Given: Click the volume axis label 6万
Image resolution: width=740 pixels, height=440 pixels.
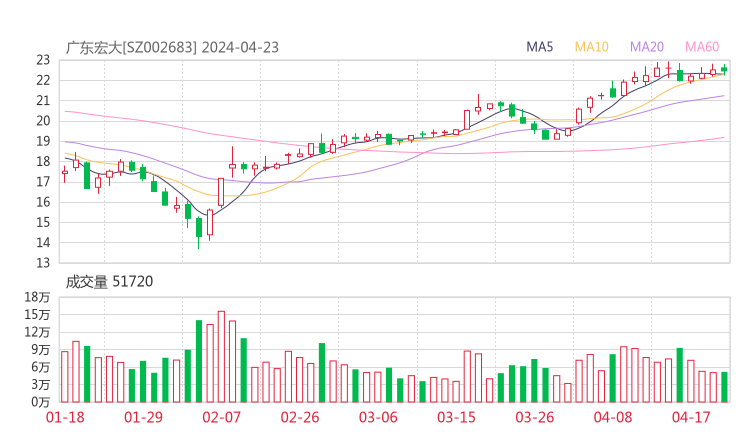Looking at the screenshot, I should click(41, 367).
